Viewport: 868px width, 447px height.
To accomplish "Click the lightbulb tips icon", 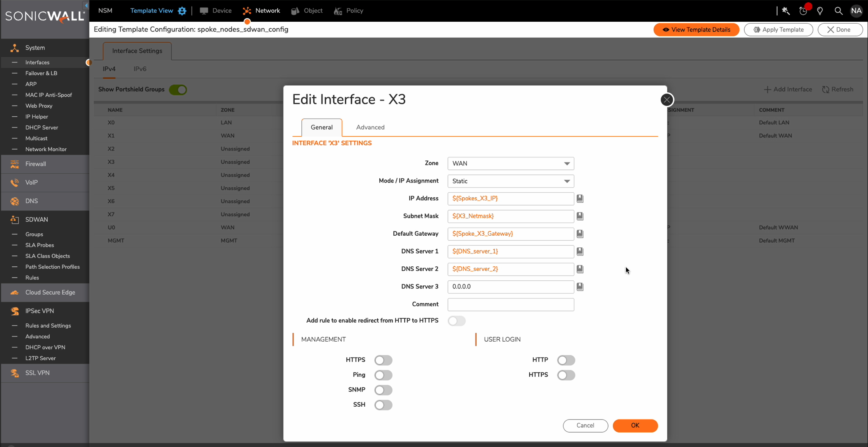I will [820, 11].
